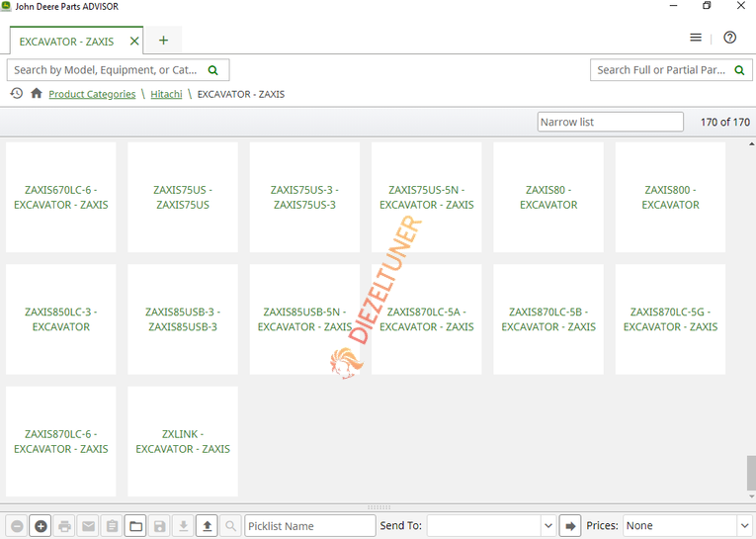756x539 pixels.
Task: Open ZAXIS80 - EXCAVATOR tile
Action: point(548,198)
